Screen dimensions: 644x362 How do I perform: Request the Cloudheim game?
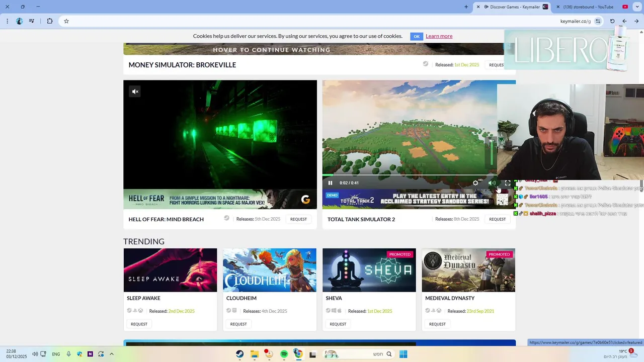pos(238,324)
